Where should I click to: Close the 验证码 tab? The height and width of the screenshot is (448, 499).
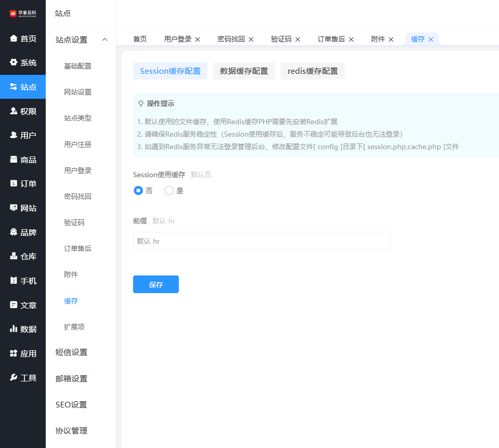coord(300,39)
